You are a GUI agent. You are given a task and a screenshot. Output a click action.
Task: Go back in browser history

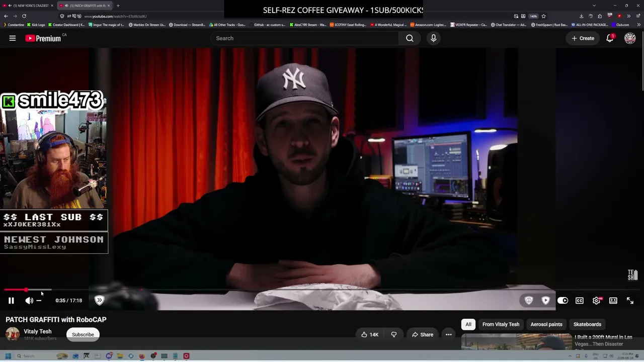pyautogui.click(x=6, y=16)
